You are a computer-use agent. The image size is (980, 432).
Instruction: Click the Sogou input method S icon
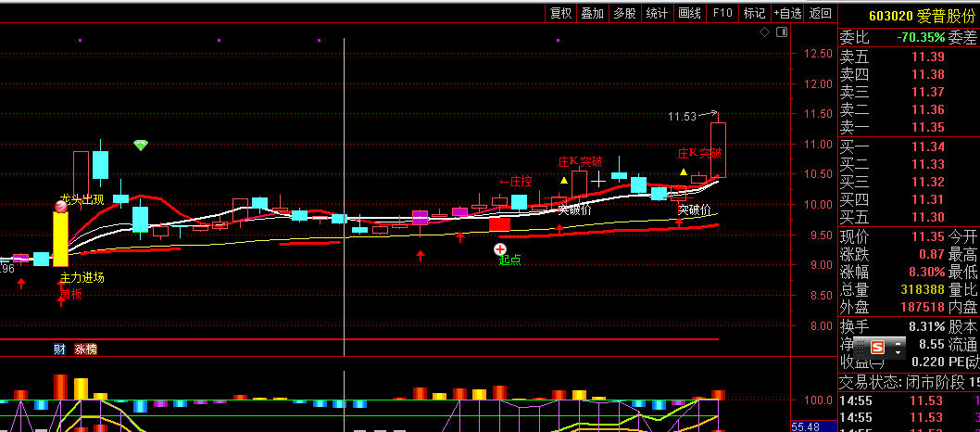(x=875, y=349)
